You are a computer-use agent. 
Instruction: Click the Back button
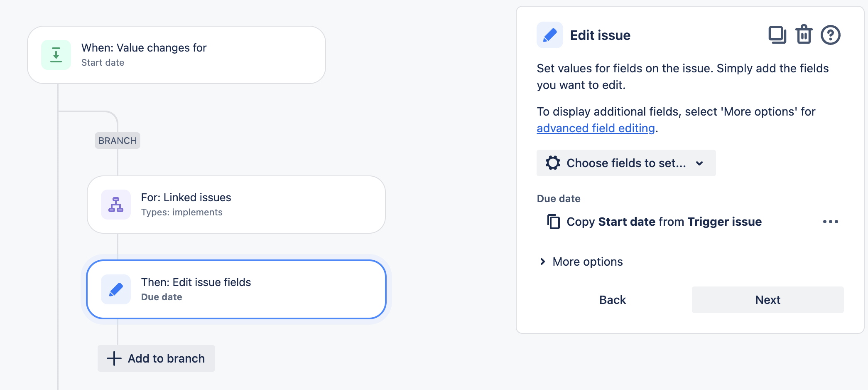point(612,299)
